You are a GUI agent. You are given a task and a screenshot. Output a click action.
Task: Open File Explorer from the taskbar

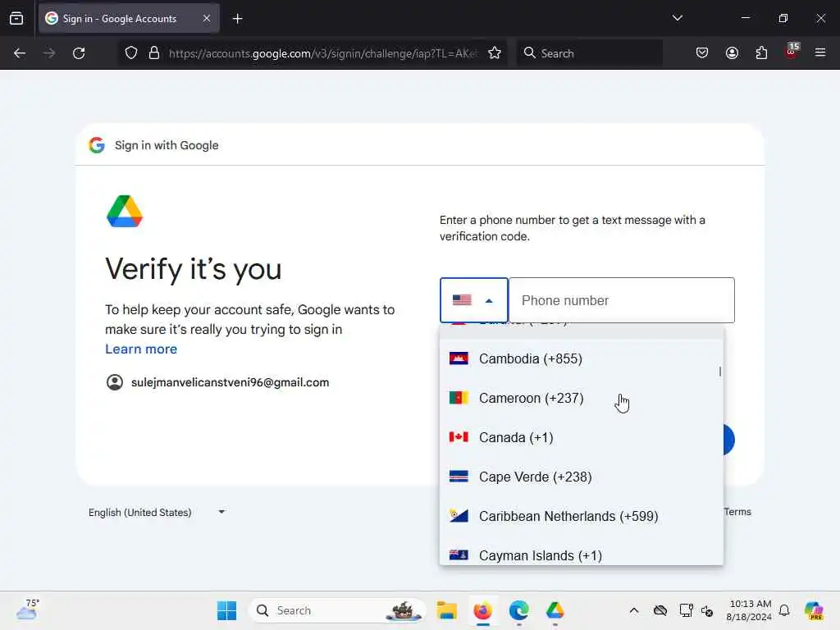pyautogui.click(x=446, y=610)
